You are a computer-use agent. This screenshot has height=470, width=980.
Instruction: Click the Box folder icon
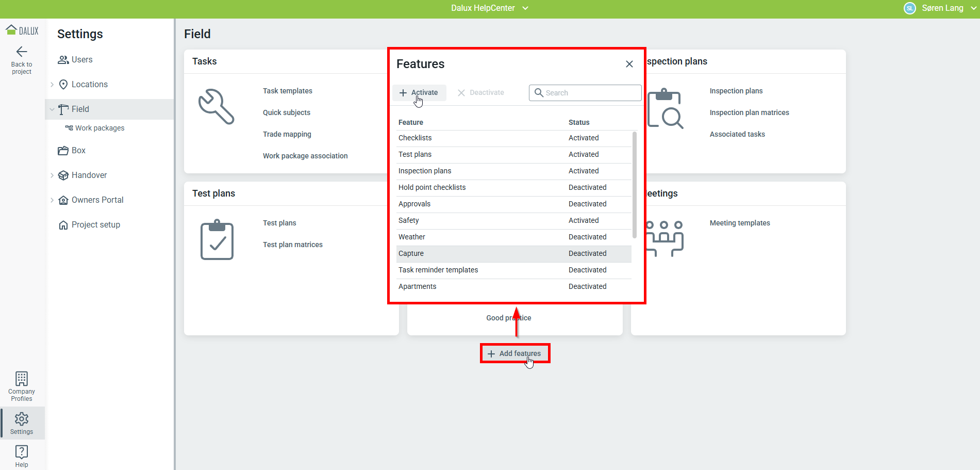(x=63, y=151)
